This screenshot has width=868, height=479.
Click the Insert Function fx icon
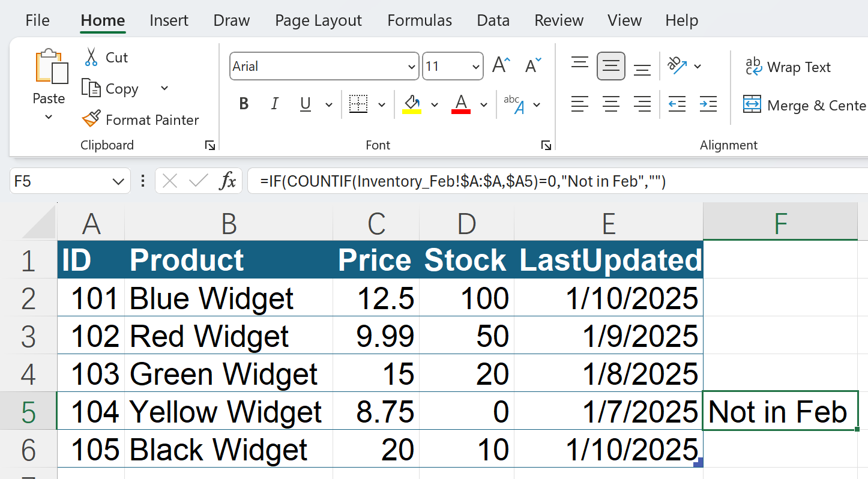click(228, 181)
